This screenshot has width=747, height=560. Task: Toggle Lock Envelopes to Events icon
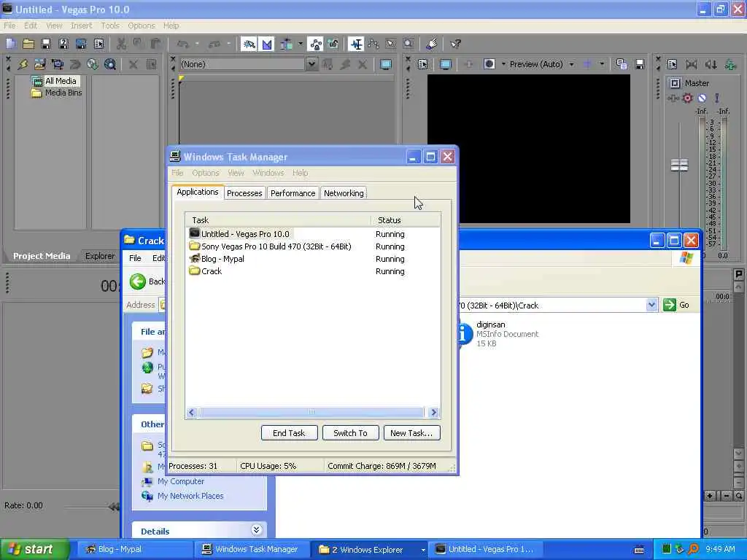[315, 44]
